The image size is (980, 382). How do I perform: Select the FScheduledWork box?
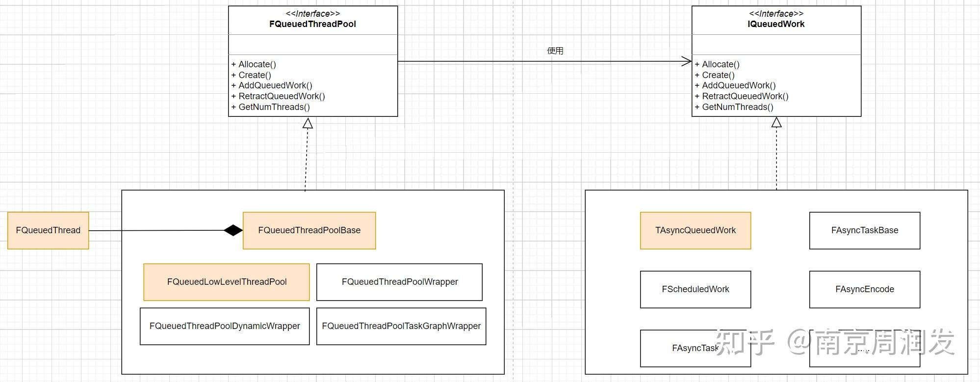[696, 289]
